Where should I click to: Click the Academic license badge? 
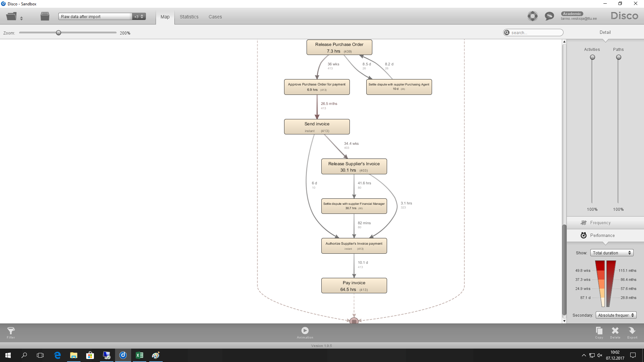pos(572,14)
